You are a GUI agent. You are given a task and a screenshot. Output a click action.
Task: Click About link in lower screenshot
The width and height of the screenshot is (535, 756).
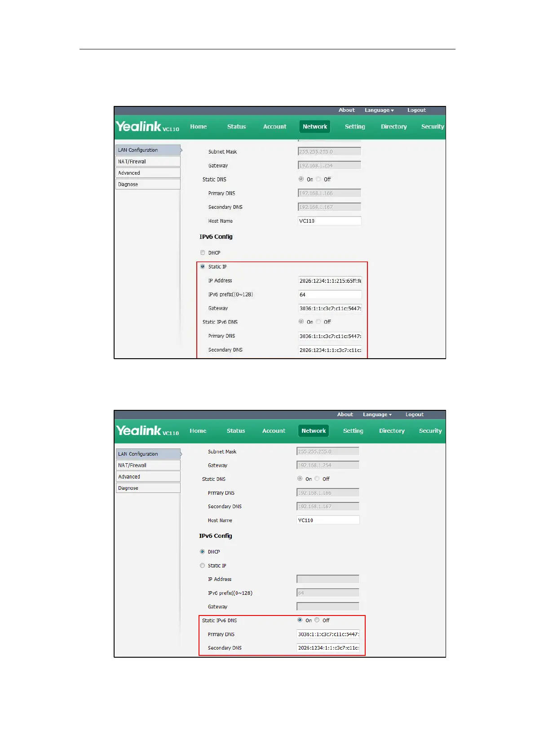pyautogui.click(x=345, y=414)
